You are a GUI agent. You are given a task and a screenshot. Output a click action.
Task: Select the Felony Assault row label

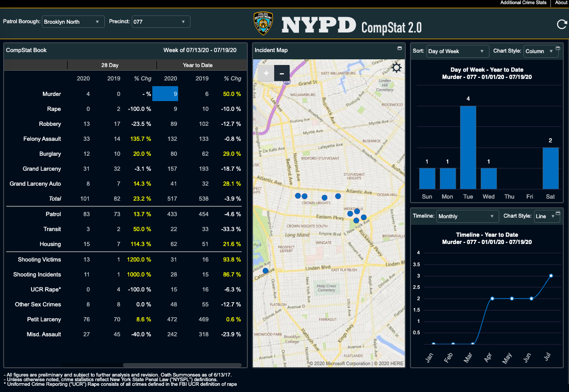click(42, 139)
